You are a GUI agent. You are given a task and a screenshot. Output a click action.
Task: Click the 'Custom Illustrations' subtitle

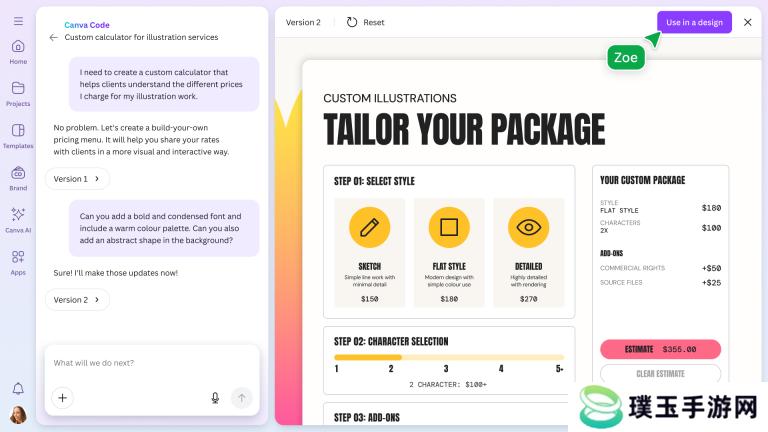(390, 98)
